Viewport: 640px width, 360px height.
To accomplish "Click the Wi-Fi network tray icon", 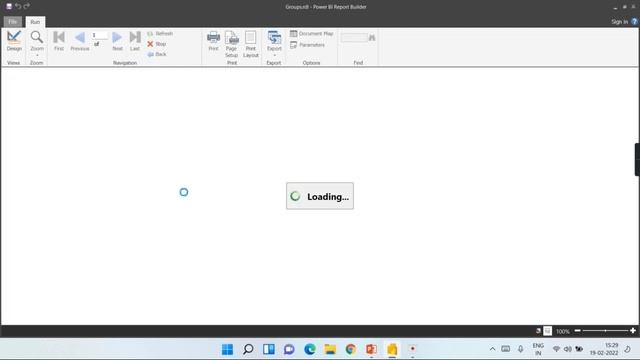I will [x=556, y=349].
